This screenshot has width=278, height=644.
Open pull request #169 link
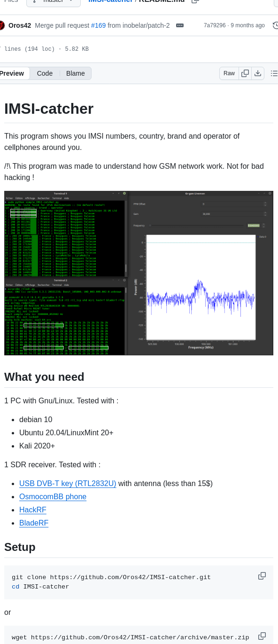(x=98, y=25)
